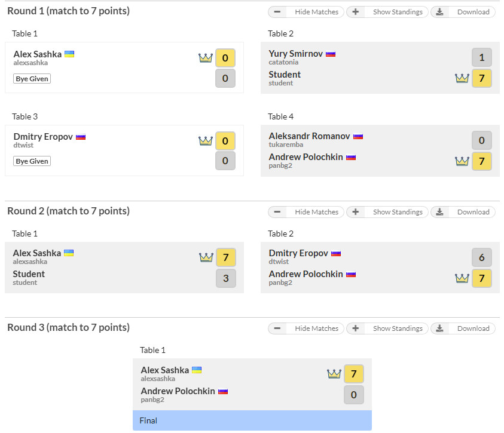Click the Ukrainian flag next to Alex Sashka in Round 2

69,253
